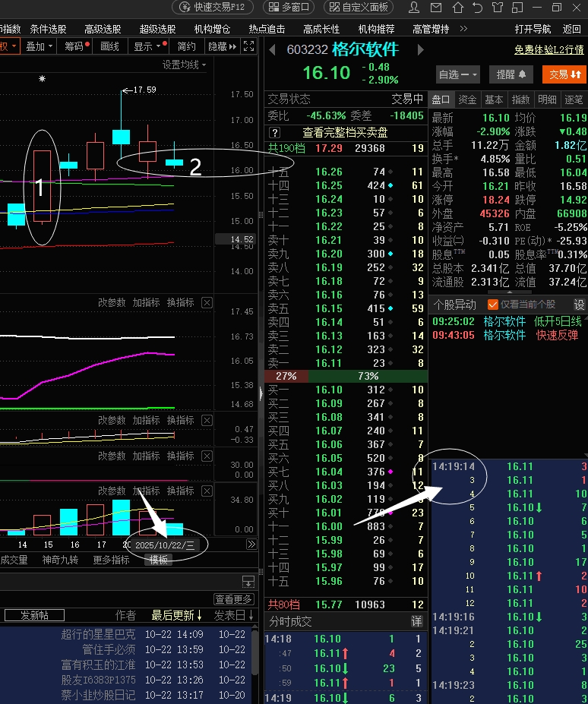Open 高级选股 menu
This screenshot has height=704, width=588.
click(x=103, y=29)
